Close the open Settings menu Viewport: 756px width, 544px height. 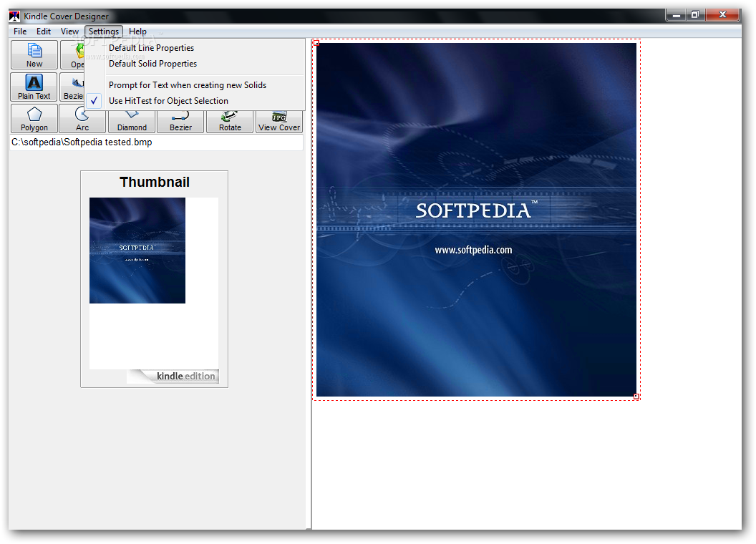coord(104,31)
